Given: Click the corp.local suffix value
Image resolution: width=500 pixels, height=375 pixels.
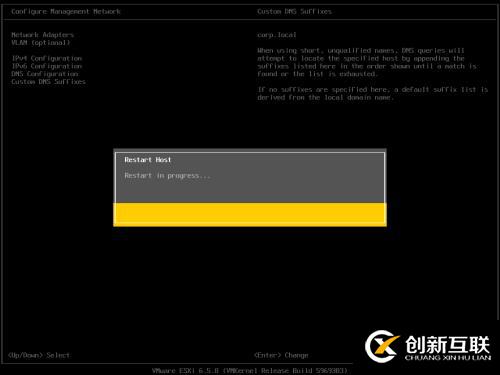Looking at the screenshot, I should click(x=277, y=35).
